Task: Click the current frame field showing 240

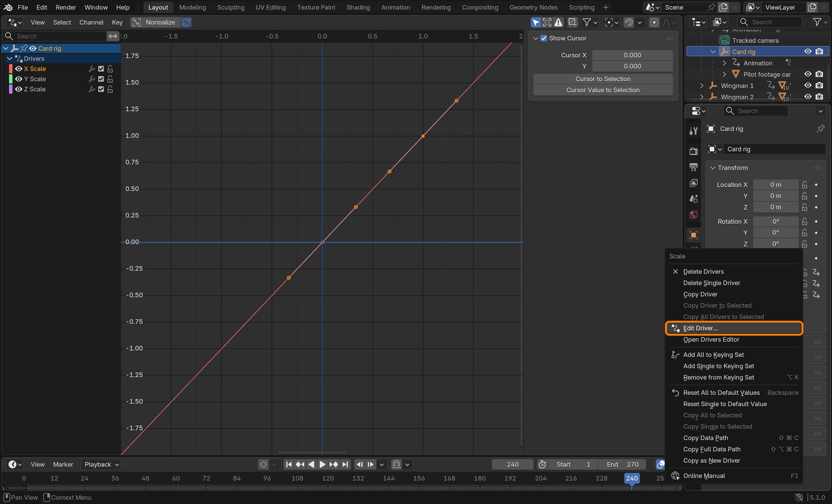Action: pos(513,465)
